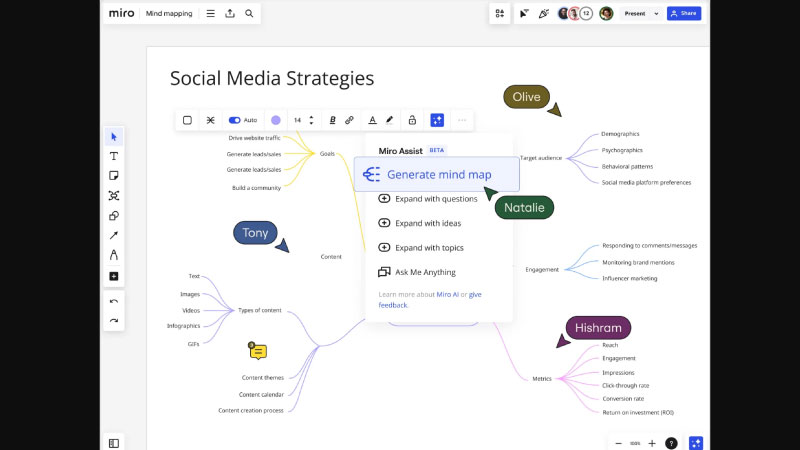The width and height of the screenshot is (800, 450).
Task: Lock the selected node
Action: click(x=412, y=120)
